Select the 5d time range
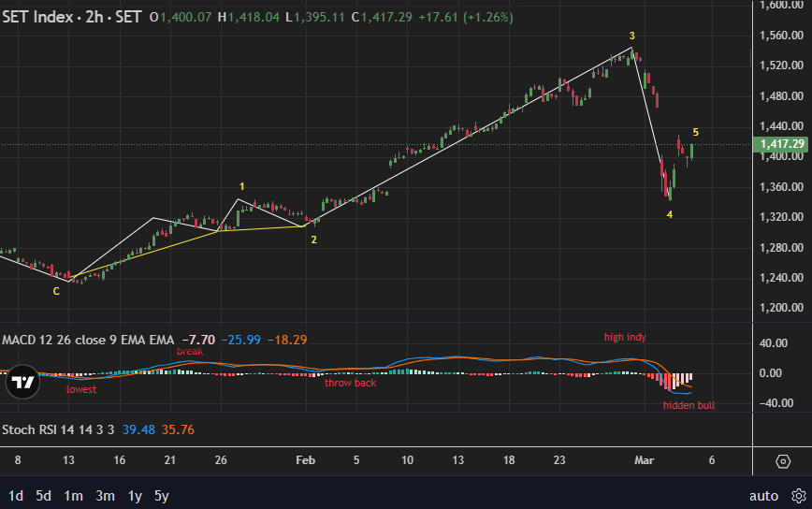Screen dimensions: 812x509 pos(43,496)
